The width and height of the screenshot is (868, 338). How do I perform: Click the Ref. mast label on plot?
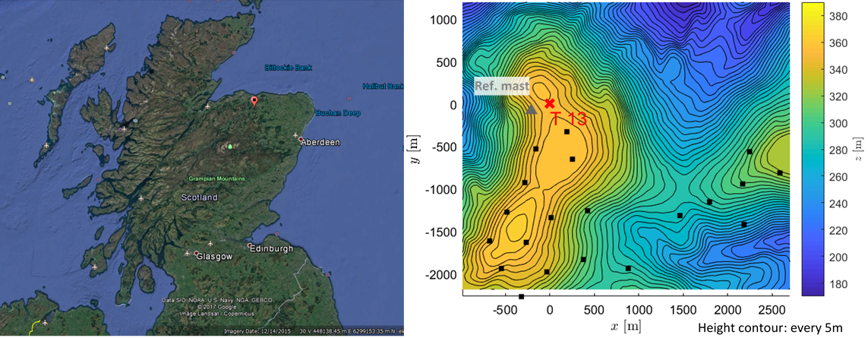[x=501, y=86]
